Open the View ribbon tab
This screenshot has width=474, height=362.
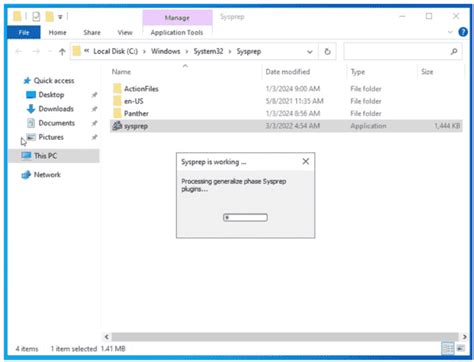tap(125, 32)
